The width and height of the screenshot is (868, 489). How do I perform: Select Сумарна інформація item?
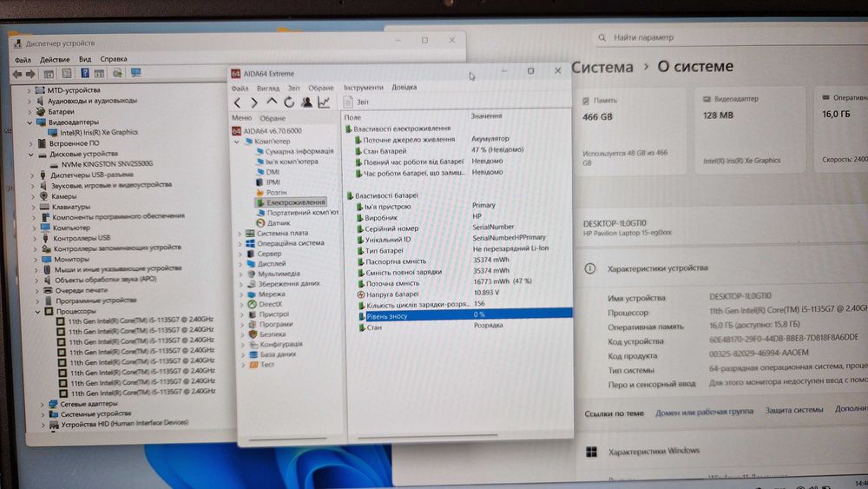point(295,151)
